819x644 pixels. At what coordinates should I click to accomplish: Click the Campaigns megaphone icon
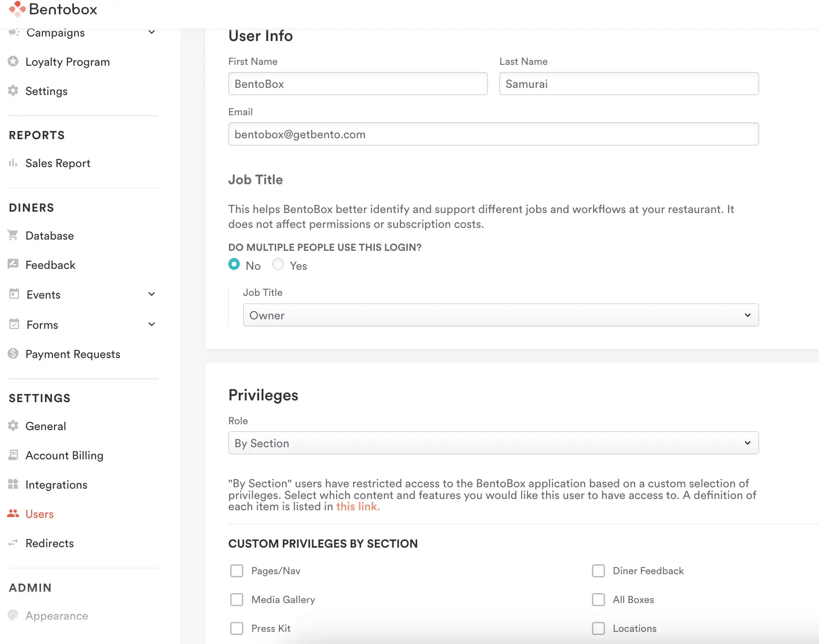14,32
